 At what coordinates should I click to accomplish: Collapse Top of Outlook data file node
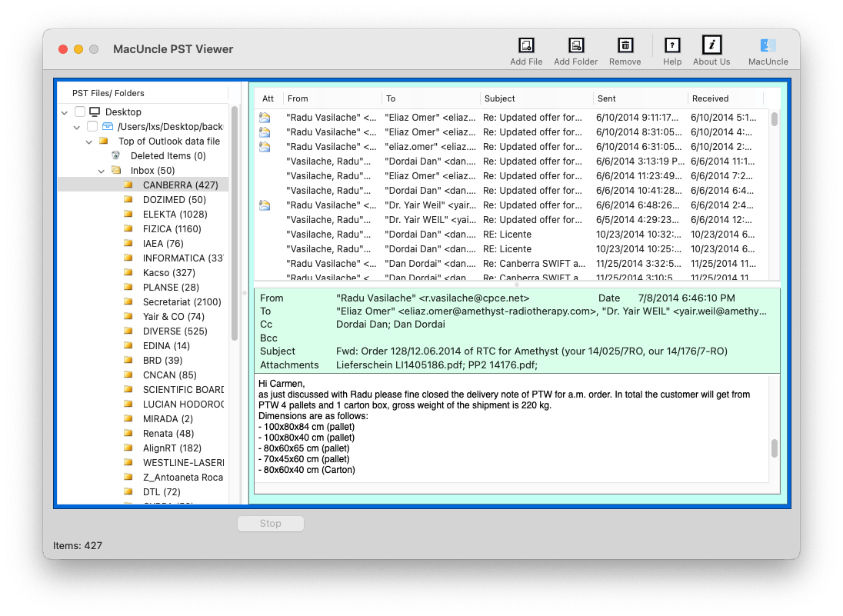[x=89, y=142]
